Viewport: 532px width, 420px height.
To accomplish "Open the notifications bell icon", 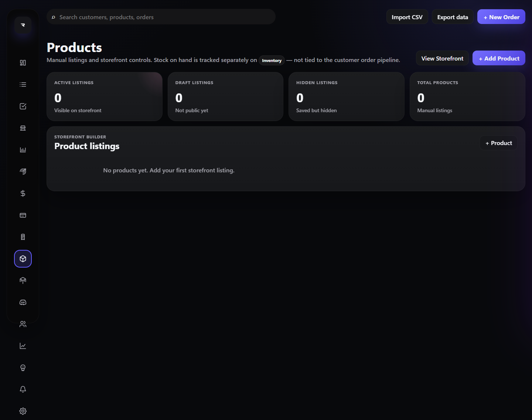I will pyautogui.click(x=23, y=389).
